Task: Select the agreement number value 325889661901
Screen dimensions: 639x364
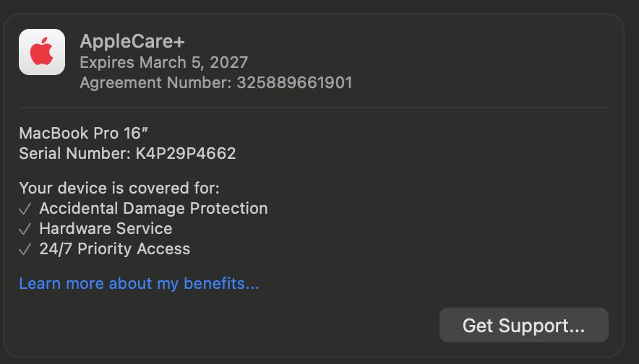Action: [x=294, y=82]
